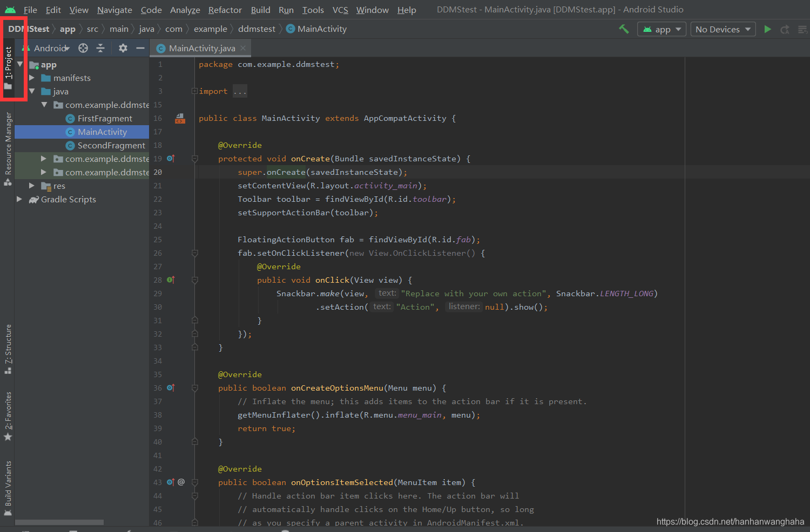Toggle the Resource Manager tool window
810x532 pixels.
[8, 149]
